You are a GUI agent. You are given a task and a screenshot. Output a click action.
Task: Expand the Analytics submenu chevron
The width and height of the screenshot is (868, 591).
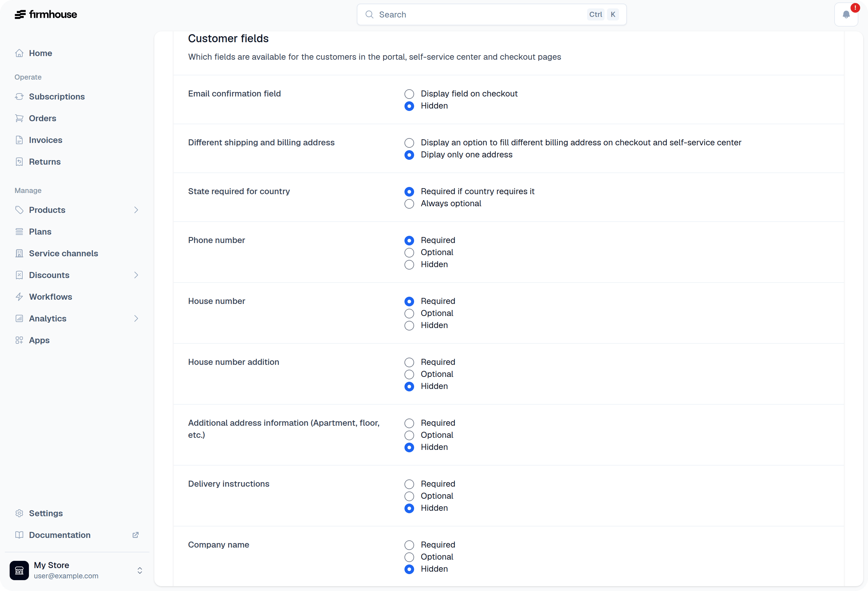136,318
